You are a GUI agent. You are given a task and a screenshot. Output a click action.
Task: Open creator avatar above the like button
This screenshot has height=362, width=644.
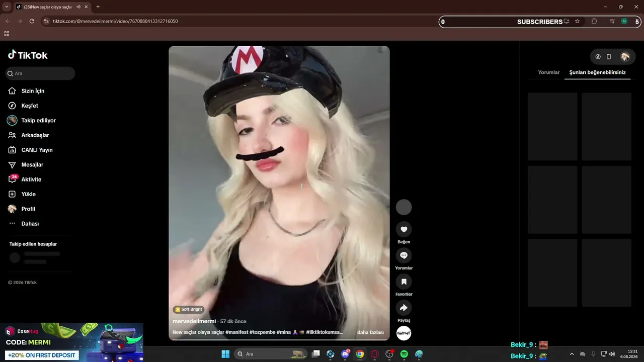click(x=404, y=207)
